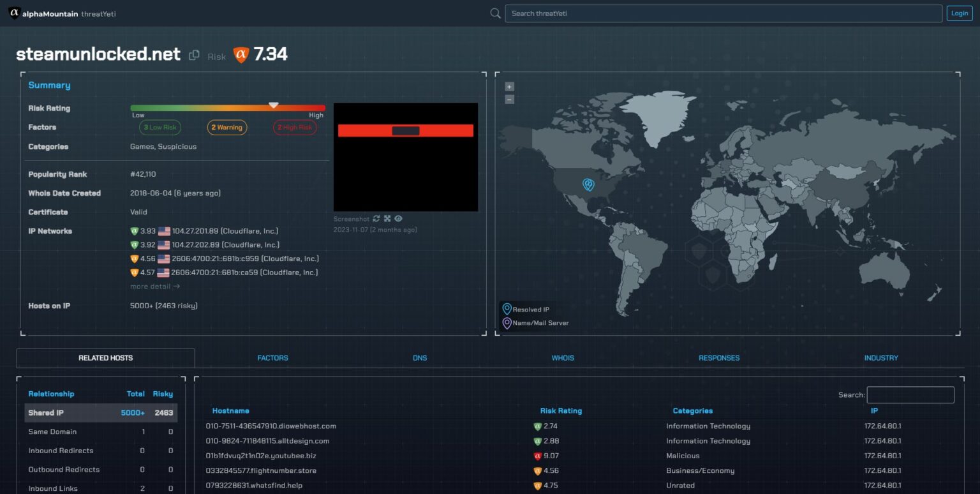The image size is (980, 494).
Task: Toggle the 2 Warning factor filter
Action: click(x=227, y=128)
